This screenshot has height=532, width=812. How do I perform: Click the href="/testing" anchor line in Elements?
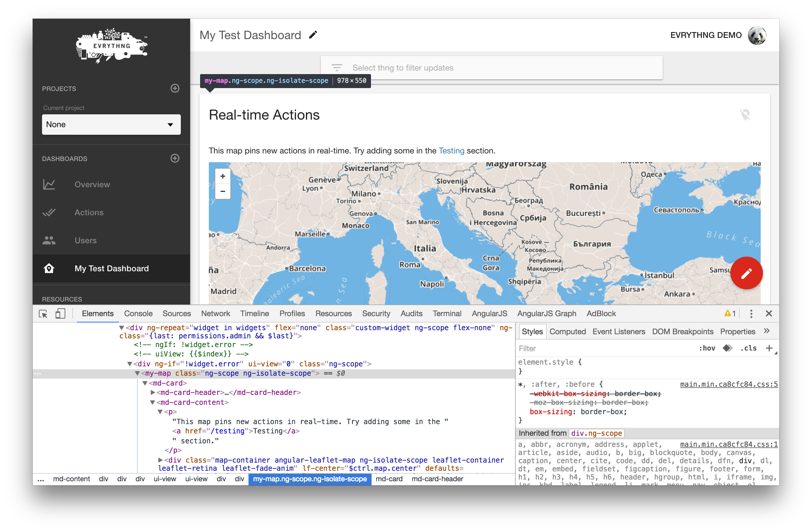point(236,431)
